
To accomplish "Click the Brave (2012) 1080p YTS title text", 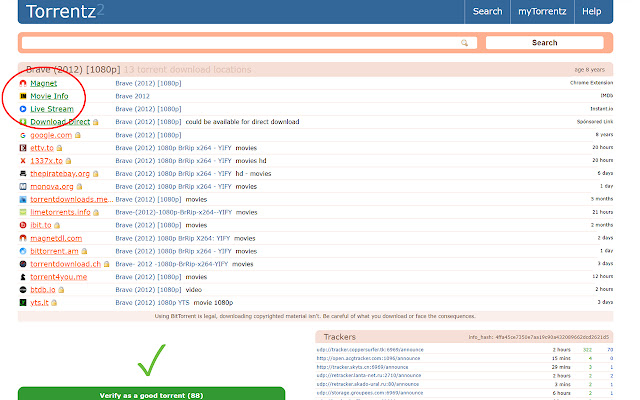I will tap(152, 303).
